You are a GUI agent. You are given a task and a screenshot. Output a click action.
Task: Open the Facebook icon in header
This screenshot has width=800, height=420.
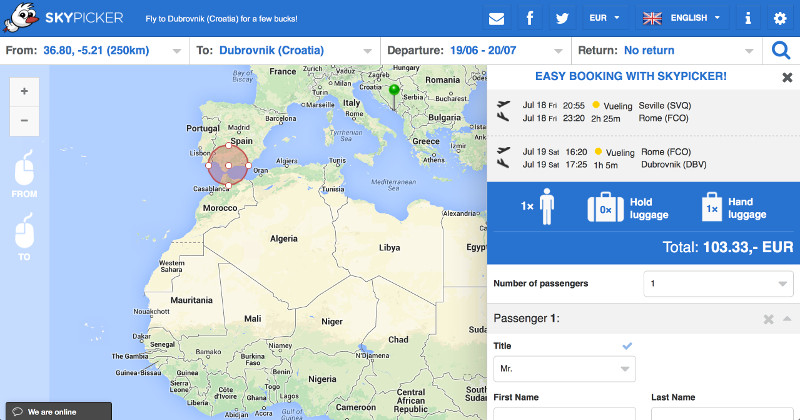coord(530,18)
